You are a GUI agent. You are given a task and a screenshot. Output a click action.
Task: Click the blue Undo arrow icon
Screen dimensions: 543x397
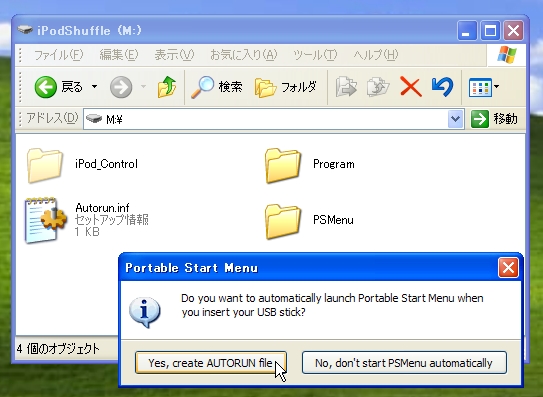click(x=442, y=87)
